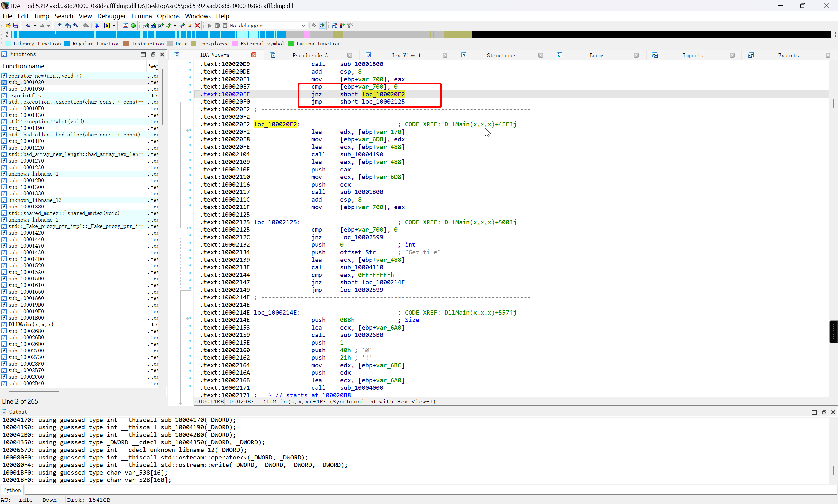Start process with the play button

pyautogui.click(x=209, y=26)
